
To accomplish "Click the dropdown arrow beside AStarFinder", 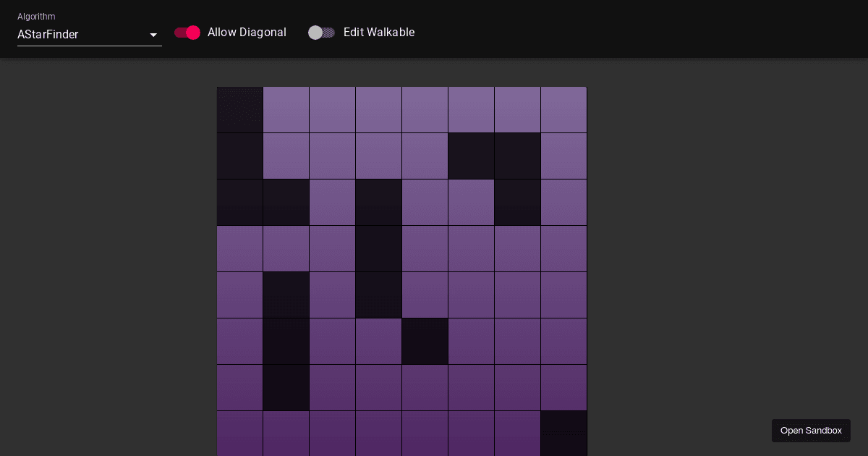I will pyautogui.click(x=153, y=35).
